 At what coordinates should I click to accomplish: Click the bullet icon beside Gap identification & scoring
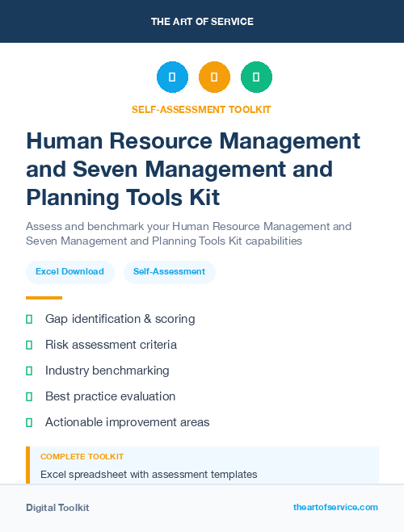(x=29, y=319)
